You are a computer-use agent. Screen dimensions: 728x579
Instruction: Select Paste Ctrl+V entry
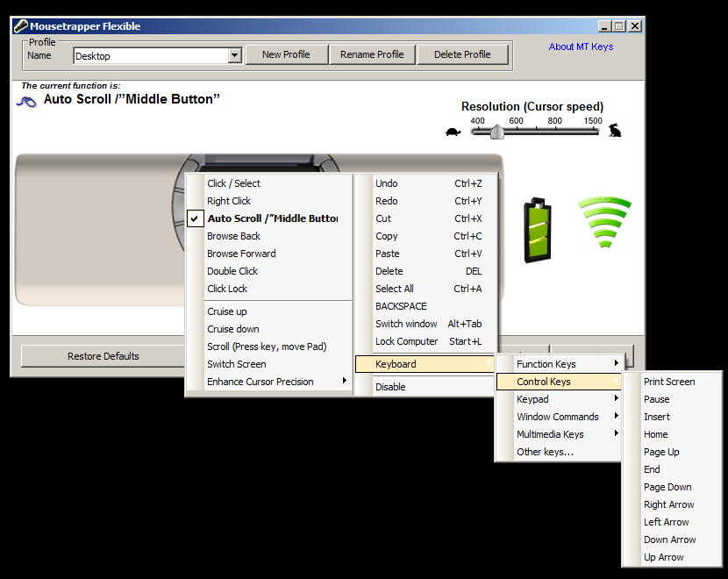click(426, 254)
